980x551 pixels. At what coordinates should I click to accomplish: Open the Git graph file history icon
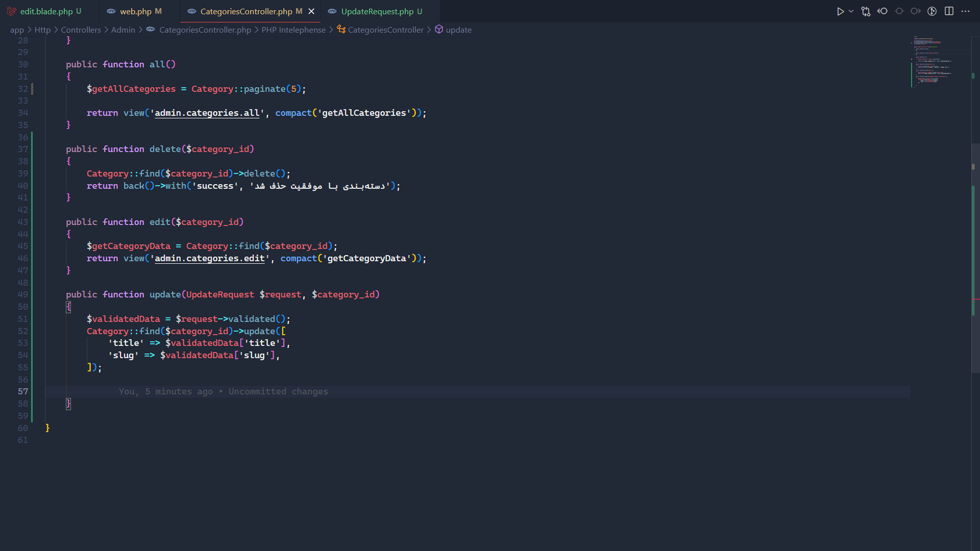coord(932,11)
